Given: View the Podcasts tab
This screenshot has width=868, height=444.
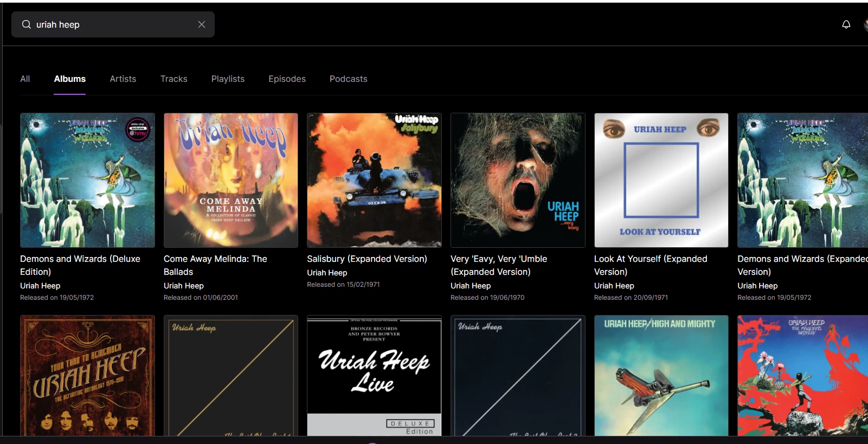Looking at the screenshot, I should pyautogui.click(x=349, y=79).
